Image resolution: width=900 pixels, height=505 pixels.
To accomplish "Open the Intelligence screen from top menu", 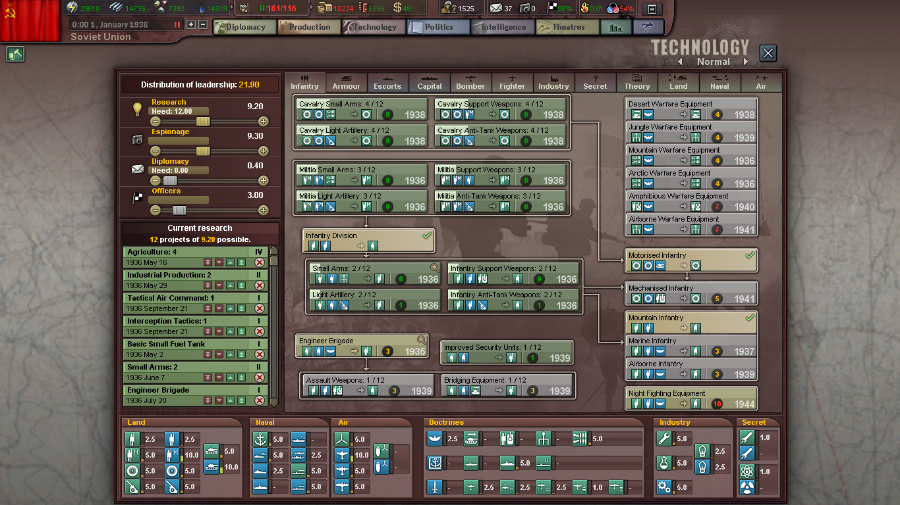I will [503, 27].
